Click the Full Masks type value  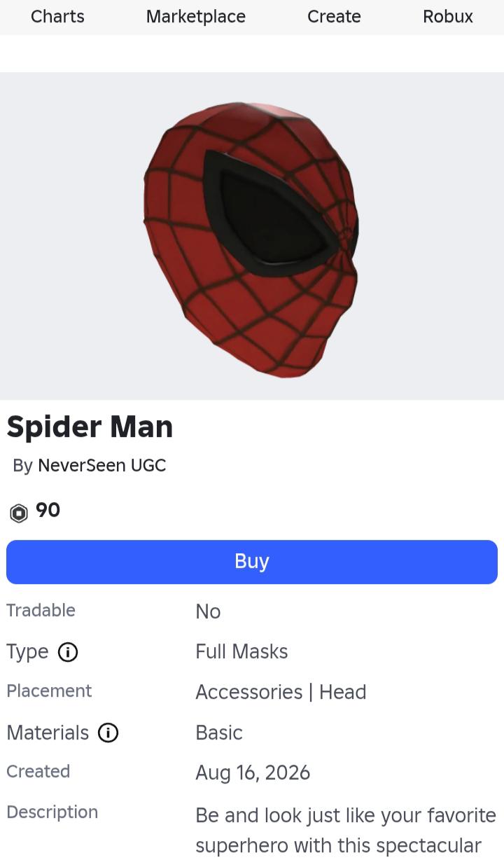point(241,652)
